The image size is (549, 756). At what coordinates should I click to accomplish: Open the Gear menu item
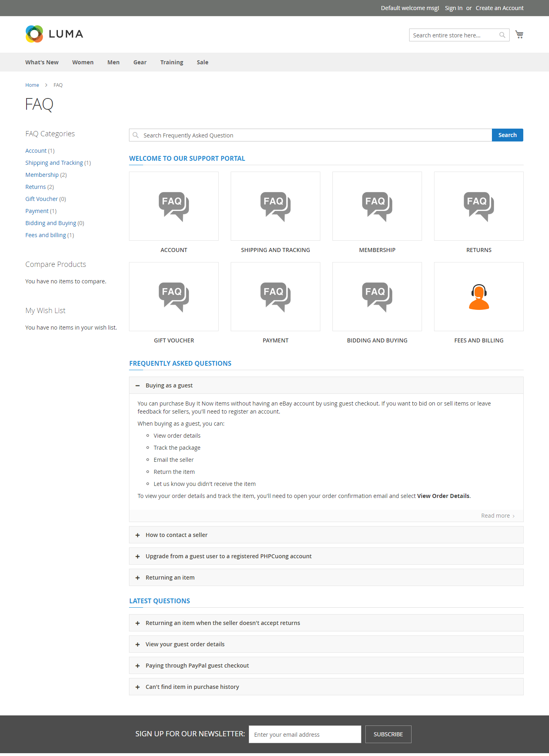coord(140,62)
